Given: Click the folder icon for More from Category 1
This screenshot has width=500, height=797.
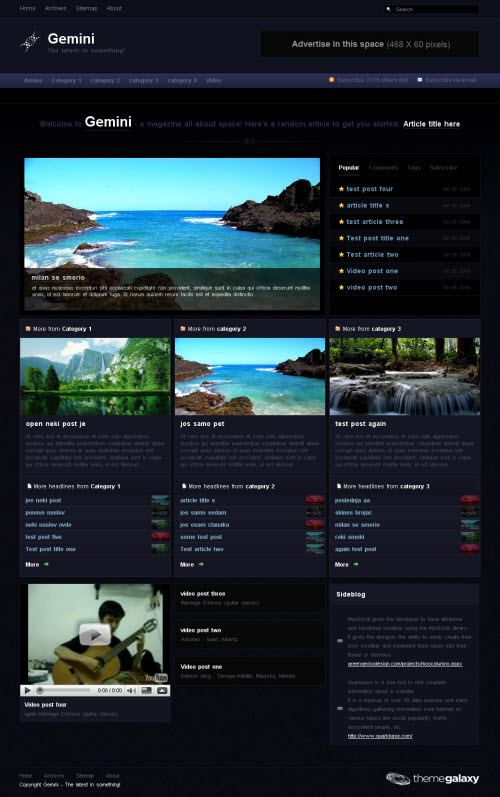Looking at the screenshot, I should tap(28, 329).
